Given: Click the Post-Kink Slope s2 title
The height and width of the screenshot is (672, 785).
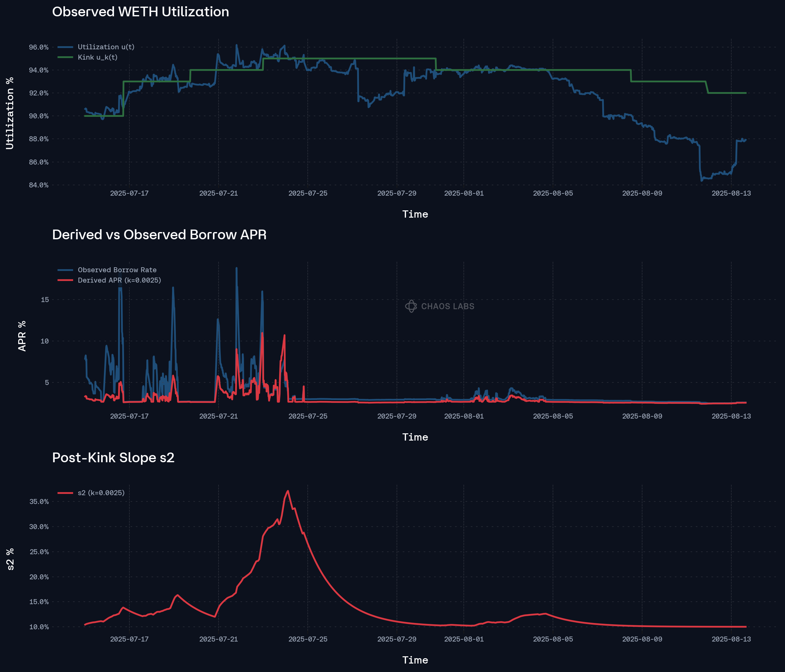Looking at the screenshot, I should click(x=113, y=458).
